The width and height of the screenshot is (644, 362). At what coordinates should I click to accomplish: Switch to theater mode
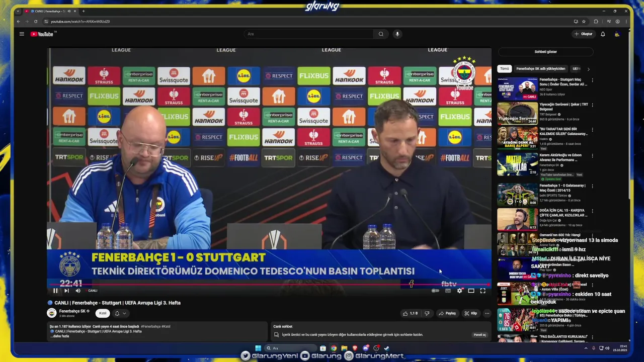471,291
